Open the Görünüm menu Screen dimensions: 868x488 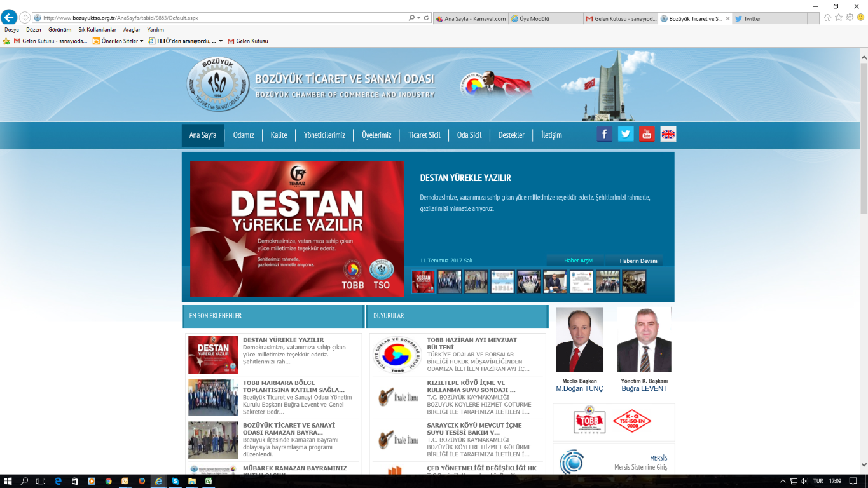coord(60,29)
